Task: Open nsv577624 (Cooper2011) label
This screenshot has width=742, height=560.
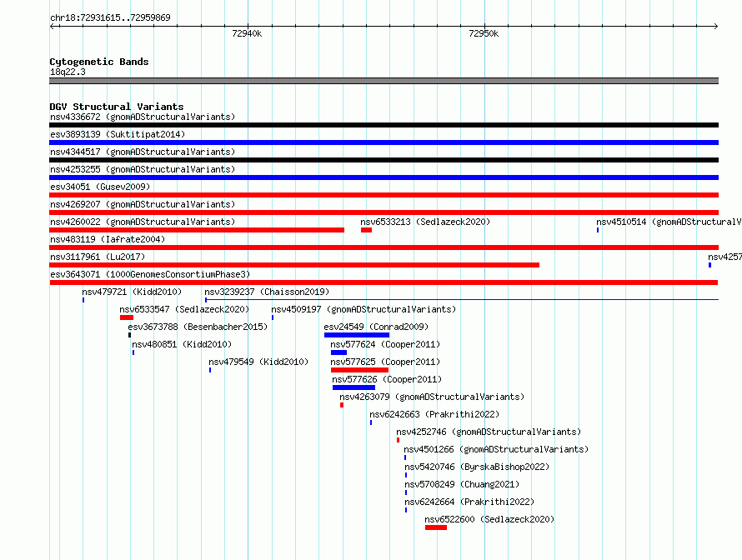Action: point(385,344)
